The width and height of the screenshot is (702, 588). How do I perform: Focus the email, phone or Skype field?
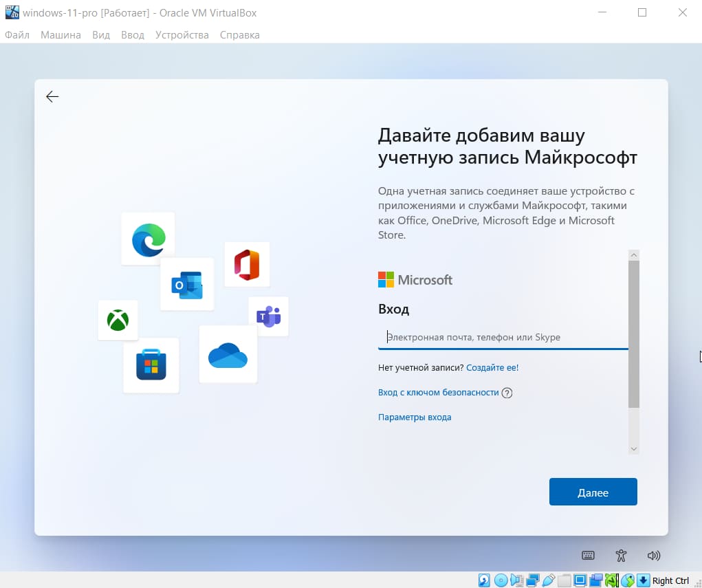point(503,337)
